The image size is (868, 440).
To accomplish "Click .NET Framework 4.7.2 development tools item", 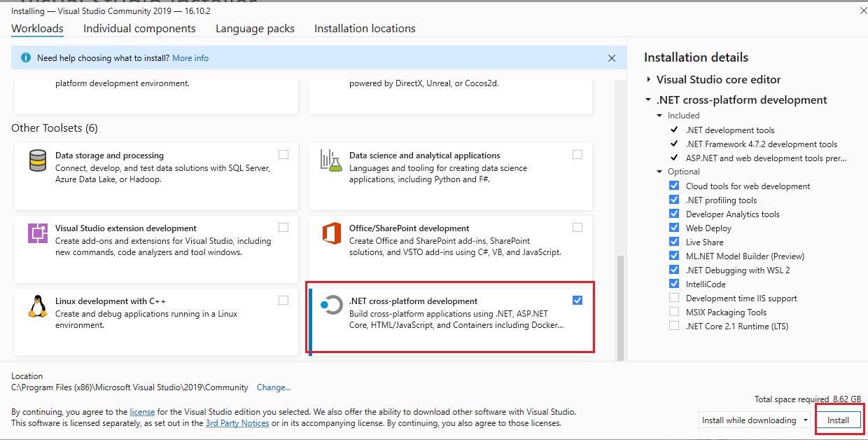I will tap(762, 144).
